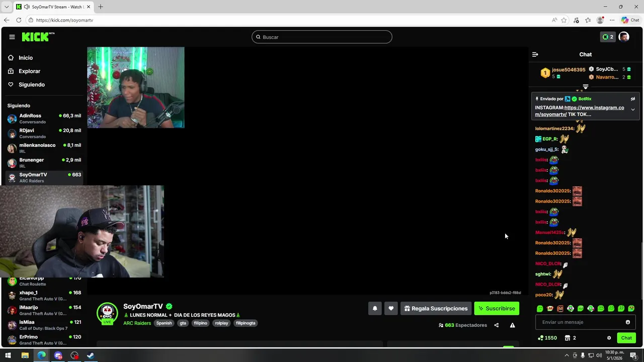Select the Spanish tag
The height and width of the screenshot is (362, 644).
point(164,323)
